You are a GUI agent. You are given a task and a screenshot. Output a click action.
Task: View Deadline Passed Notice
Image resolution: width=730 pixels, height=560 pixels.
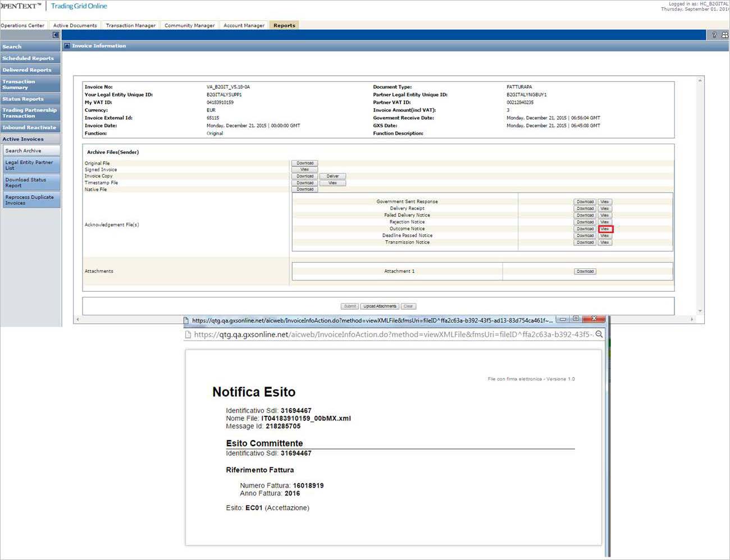pos(605,236)
